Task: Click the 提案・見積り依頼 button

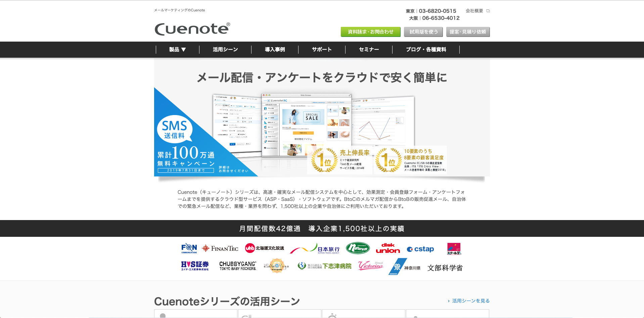Action: point(468,32)
